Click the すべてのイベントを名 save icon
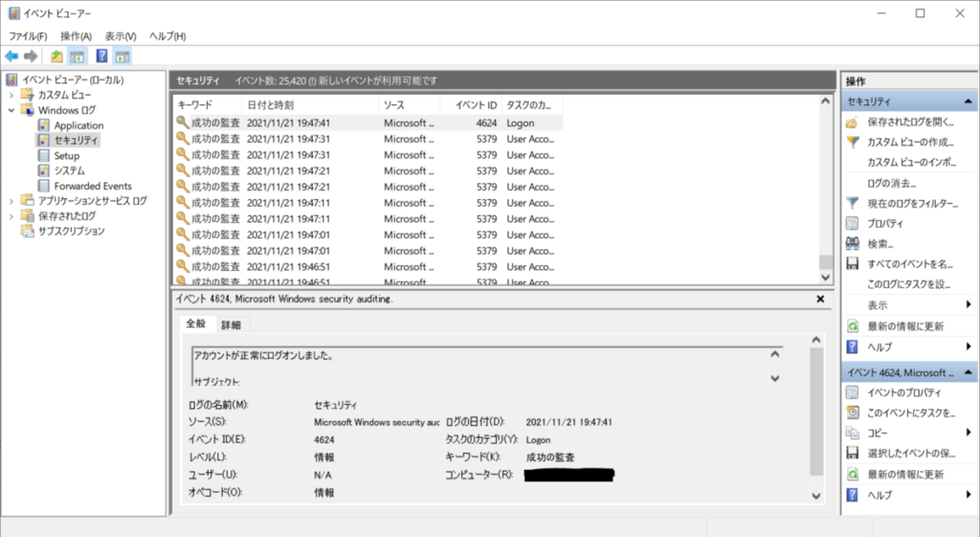980x537 pixels. (853, 264)
